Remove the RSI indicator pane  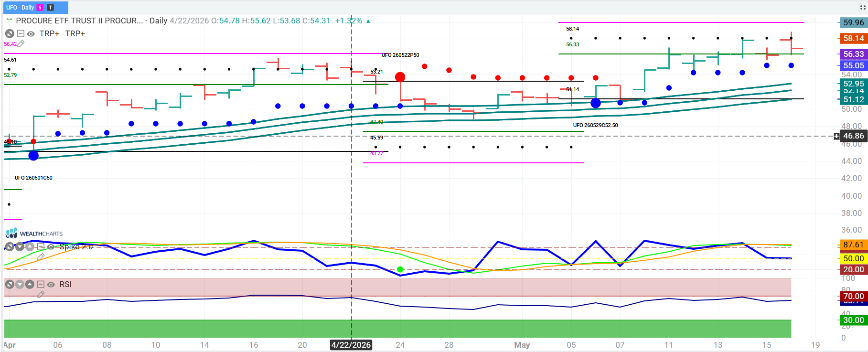coord(10,284)
